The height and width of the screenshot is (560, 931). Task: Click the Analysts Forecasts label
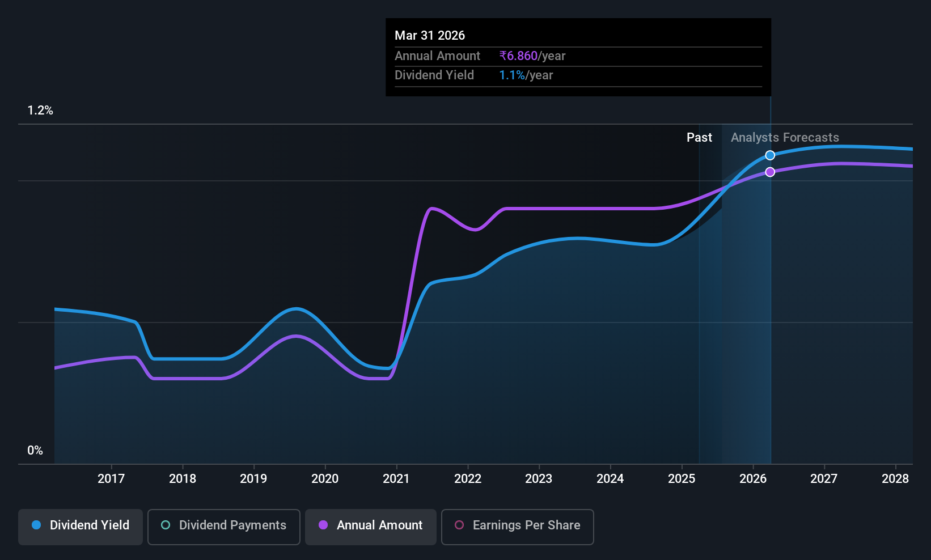coord(785,138)
